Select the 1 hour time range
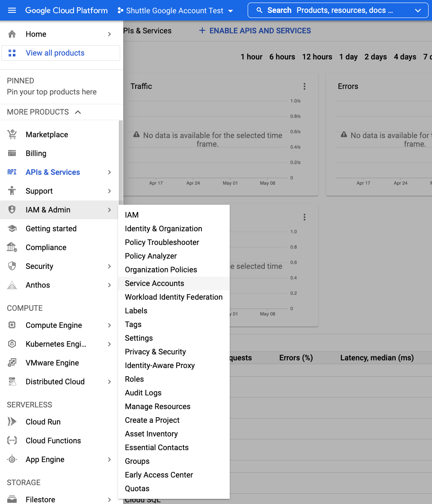Screen dimensions: 432x504 252,56
